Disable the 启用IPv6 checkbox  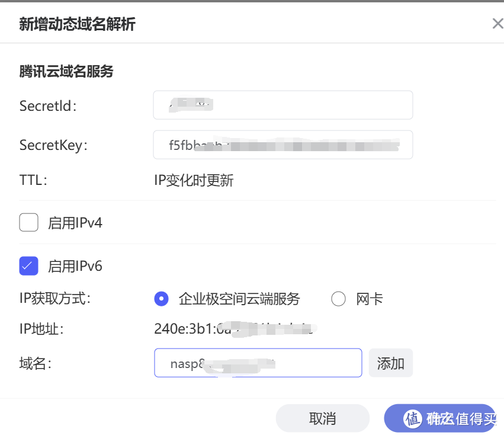coord(29,266)
